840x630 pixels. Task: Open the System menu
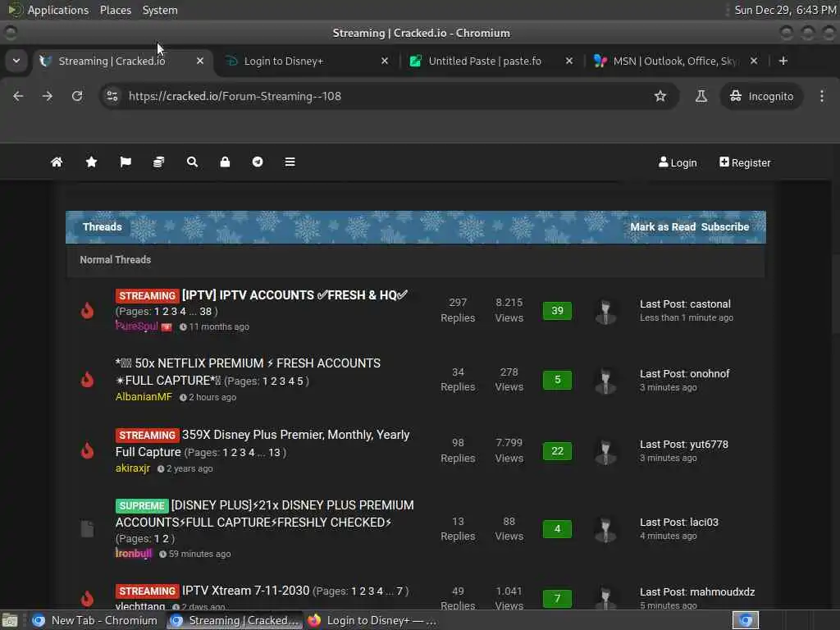tap(160, 10)
